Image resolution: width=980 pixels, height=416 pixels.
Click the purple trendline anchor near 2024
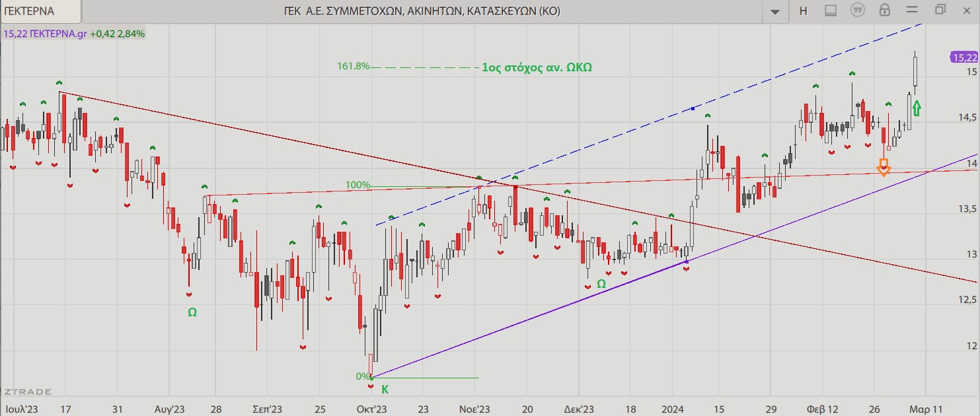[686, 262]
